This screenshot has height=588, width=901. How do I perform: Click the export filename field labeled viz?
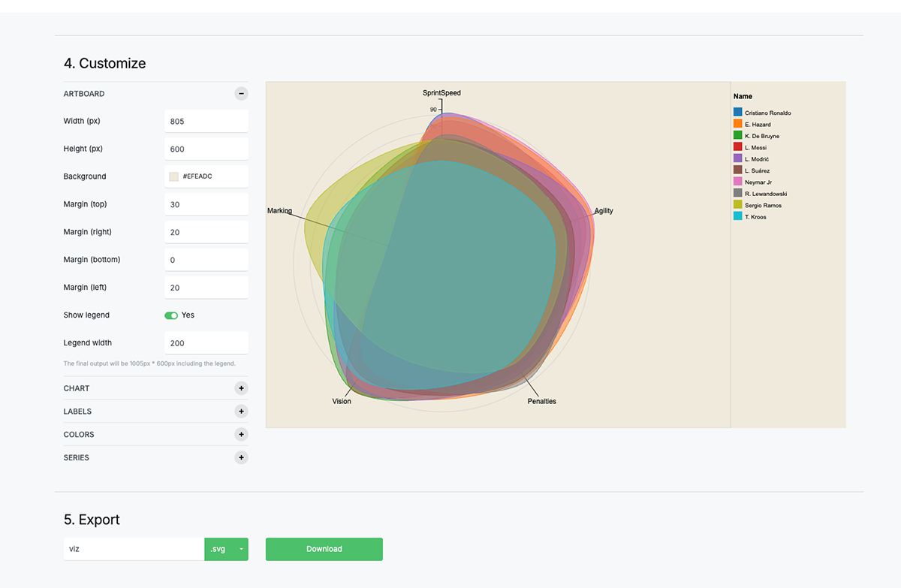point(134,549)
